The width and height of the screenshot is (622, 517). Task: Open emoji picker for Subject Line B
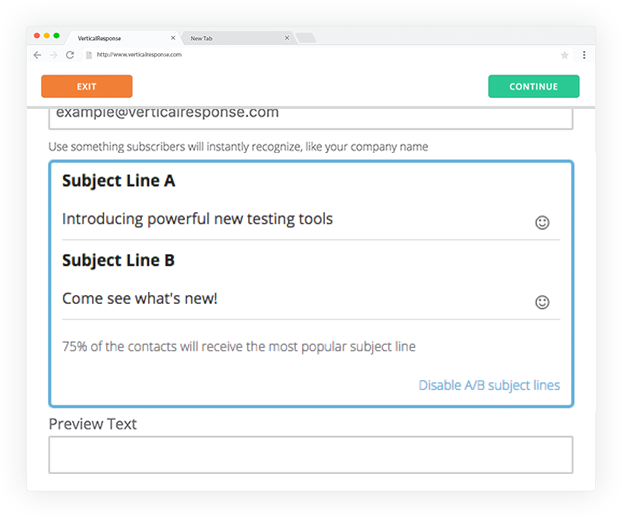(542, 302)
